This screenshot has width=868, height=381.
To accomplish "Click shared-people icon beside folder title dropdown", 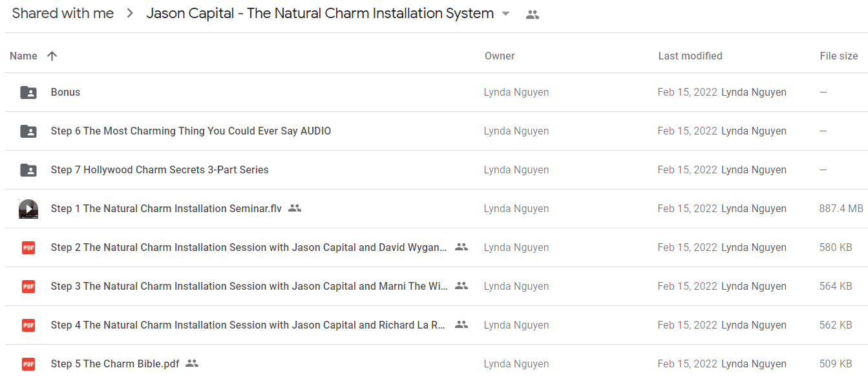I will click(x=533, y=14).
